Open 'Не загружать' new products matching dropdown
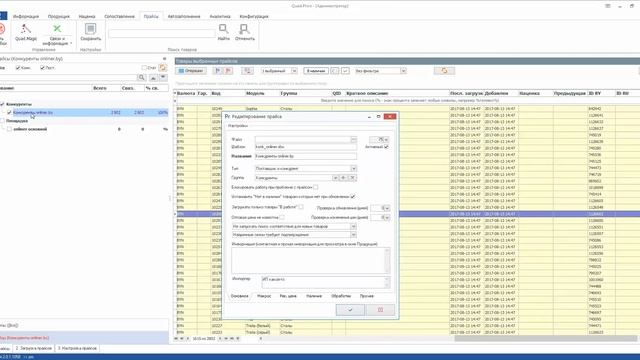 353,227
